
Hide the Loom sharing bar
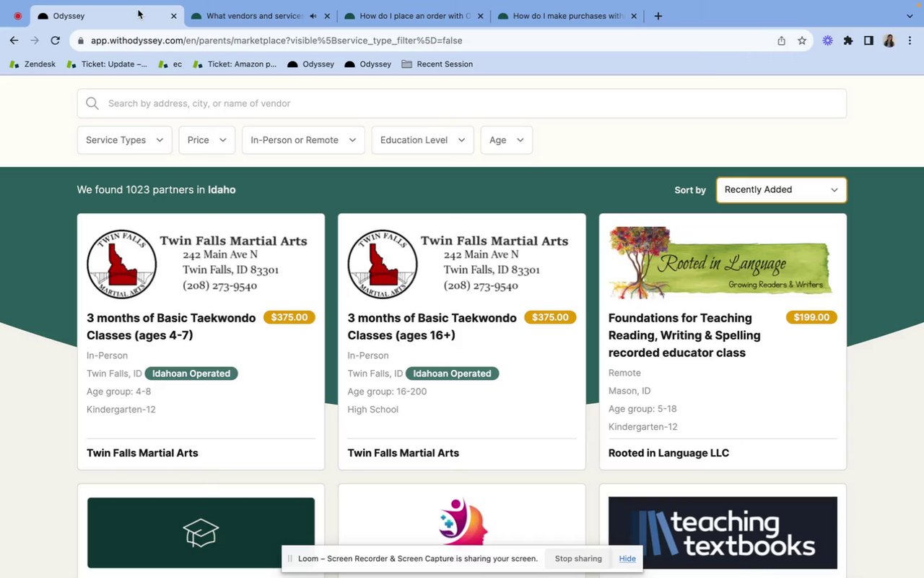point(627,558)
